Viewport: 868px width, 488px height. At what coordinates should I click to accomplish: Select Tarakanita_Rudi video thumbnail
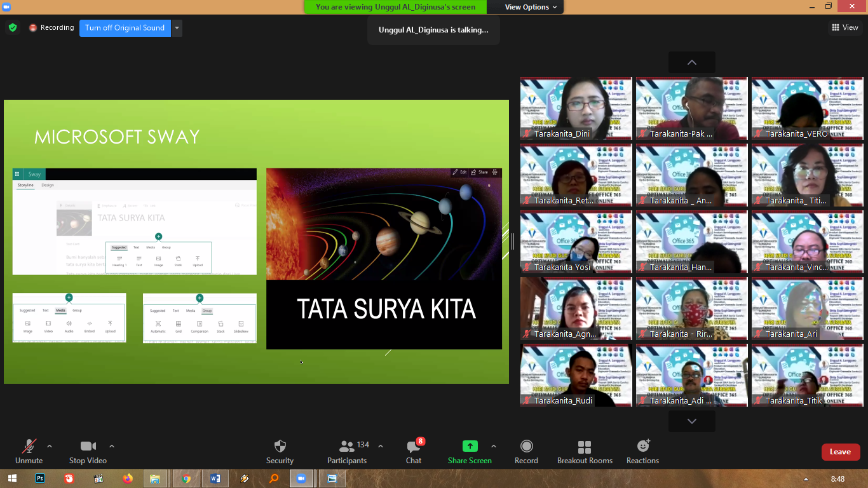coord(576,375)
